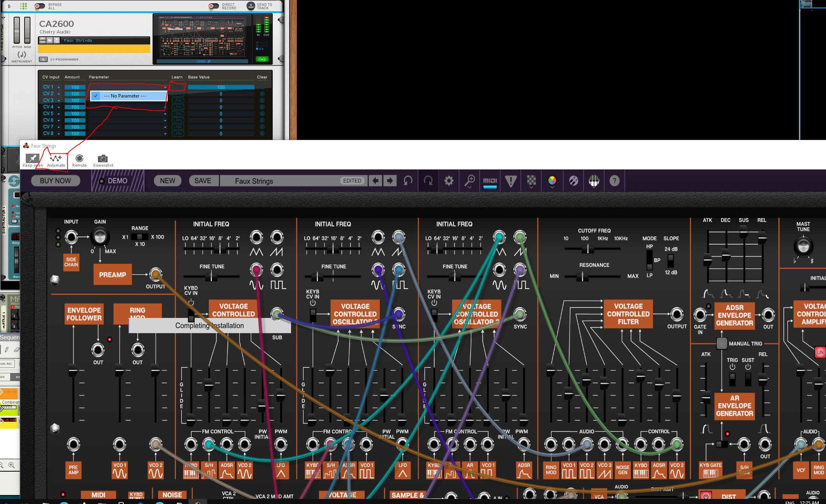Click the Undo arrow icon
The width and height of the screenshot is (826, 504).
pyautogui.click(x=408, y=181)
